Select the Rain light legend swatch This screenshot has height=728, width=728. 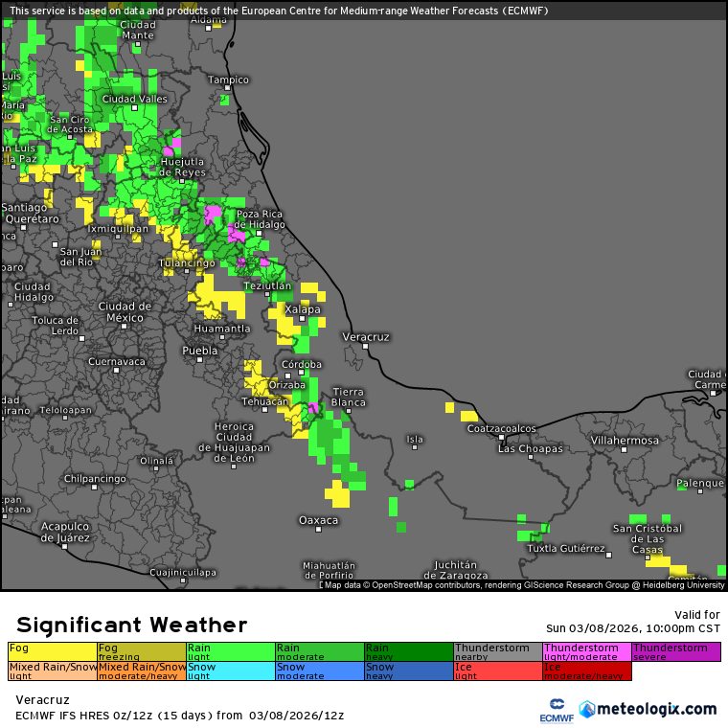(231, 652)
